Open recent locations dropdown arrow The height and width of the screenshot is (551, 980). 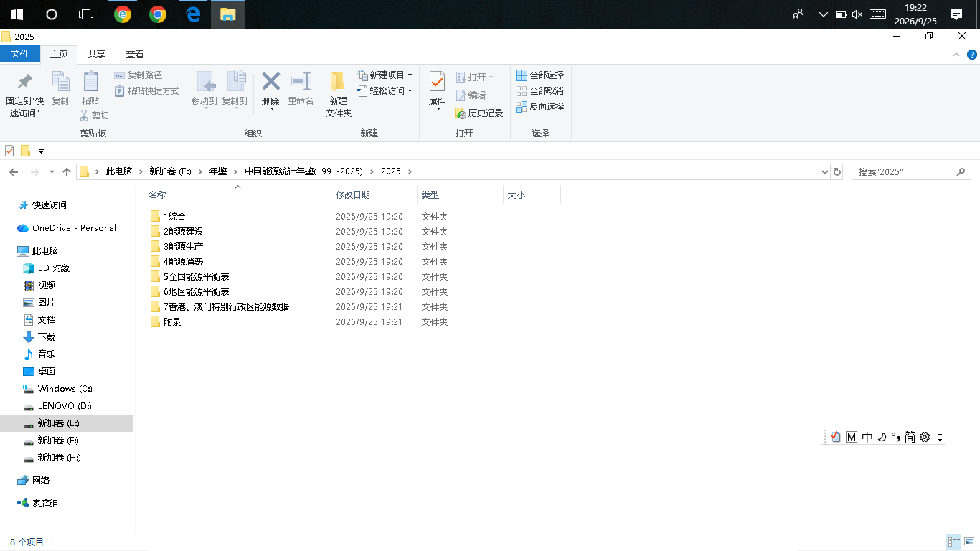[x=52, y=172]
